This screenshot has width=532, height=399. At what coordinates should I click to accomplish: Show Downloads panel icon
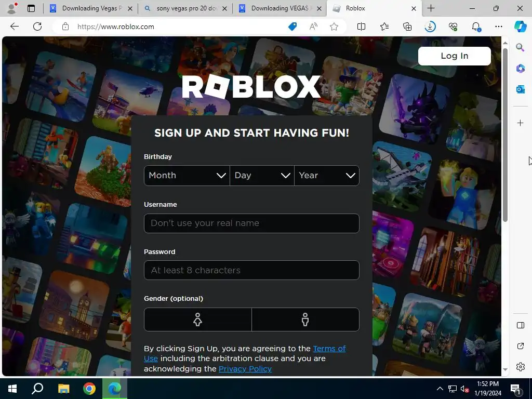coord(430,26)
